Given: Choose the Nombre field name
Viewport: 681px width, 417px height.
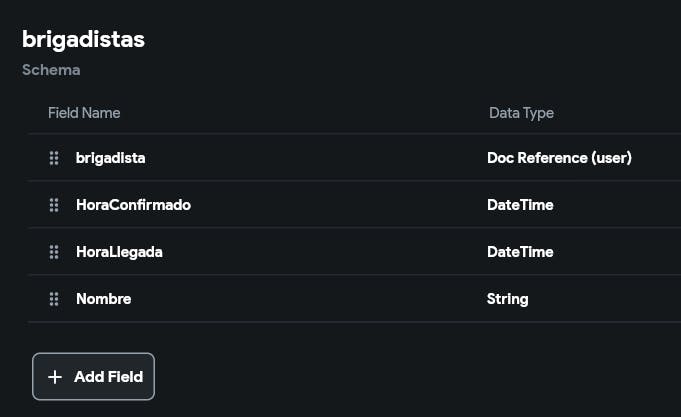Looking at the screenshot, I should [103, 299].
